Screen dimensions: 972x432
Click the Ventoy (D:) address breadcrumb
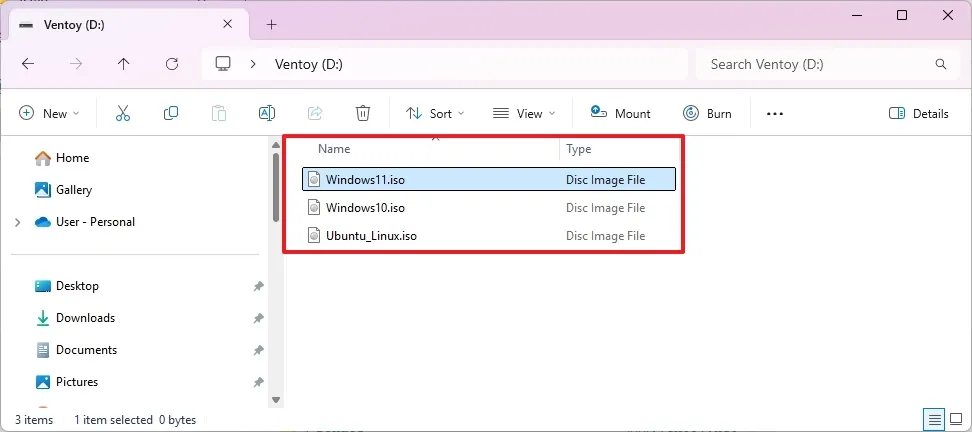coord(309,64)
